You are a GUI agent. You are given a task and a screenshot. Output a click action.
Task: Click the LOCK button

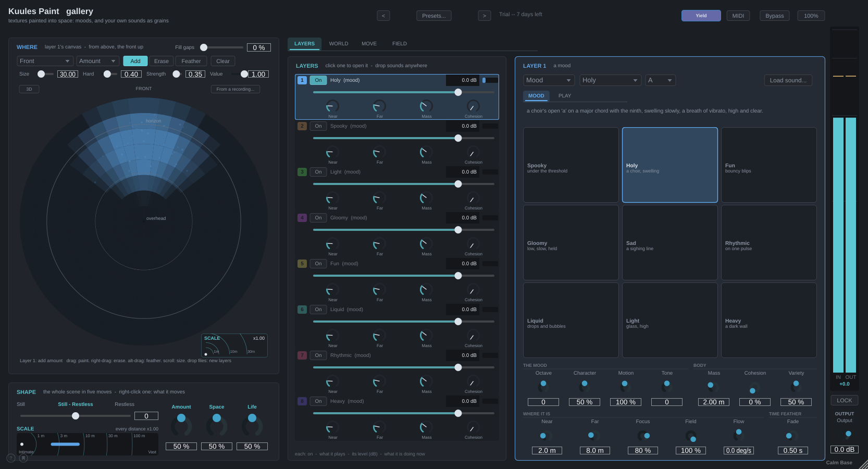845,400
